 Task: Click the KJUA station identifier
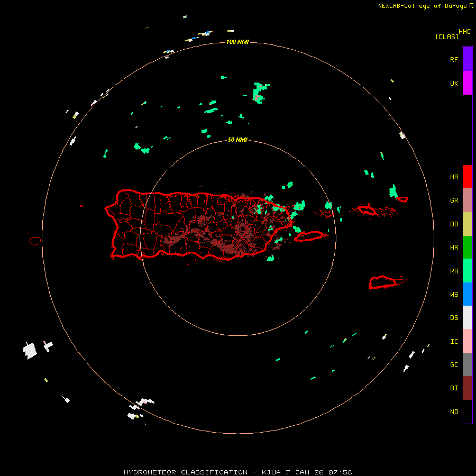(271, 472)
